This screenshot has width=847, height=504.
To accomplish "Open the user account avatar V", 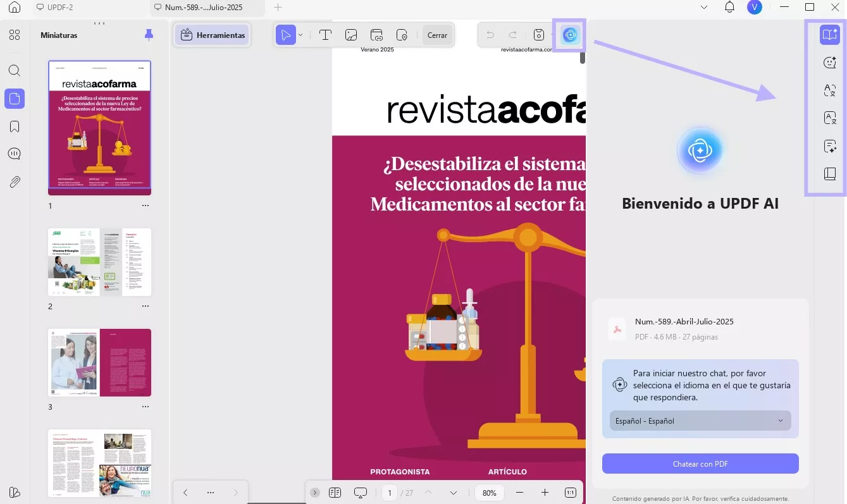I will [x=754, y=8].
